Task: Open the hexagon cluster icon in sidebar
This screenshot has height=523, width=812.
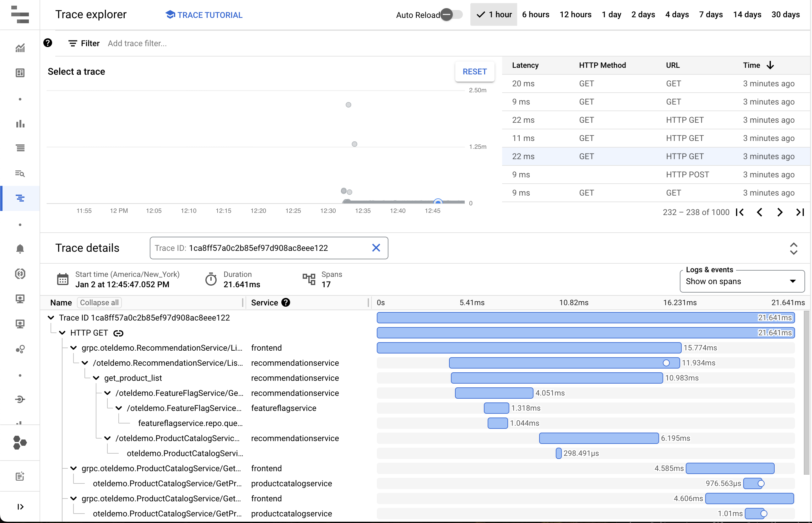Action: (x=20, y=443)
